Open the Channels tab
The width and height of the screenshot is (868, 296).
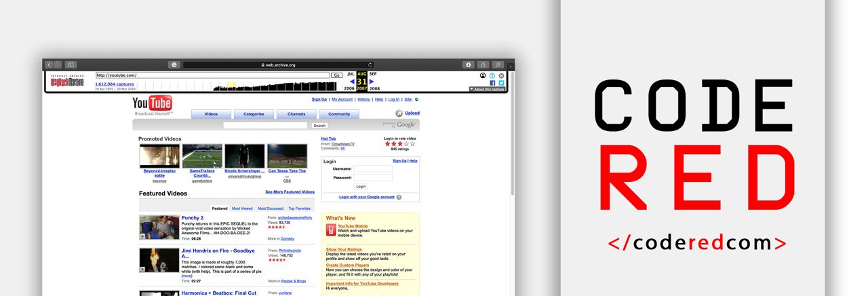click(296, 114)
